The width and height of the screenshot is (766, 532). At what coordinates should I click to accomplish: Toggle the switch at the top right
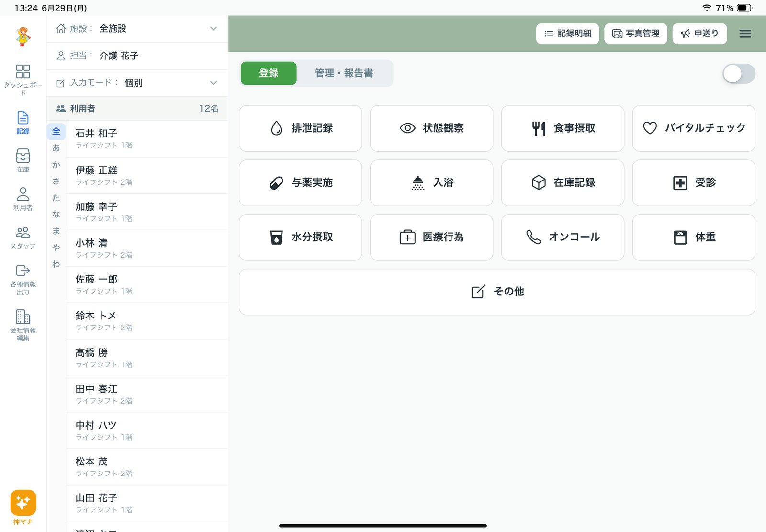coord(739,74)
